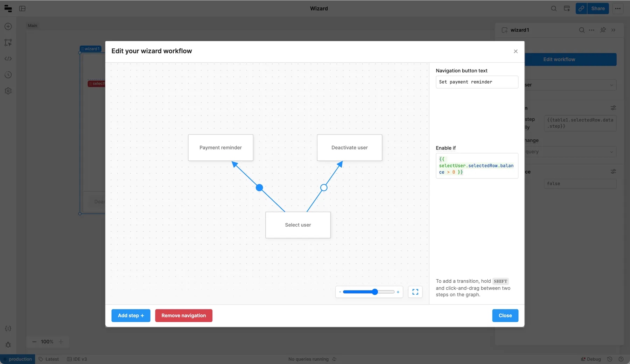Toggle the left panel layout icon

tap(22, 8)
